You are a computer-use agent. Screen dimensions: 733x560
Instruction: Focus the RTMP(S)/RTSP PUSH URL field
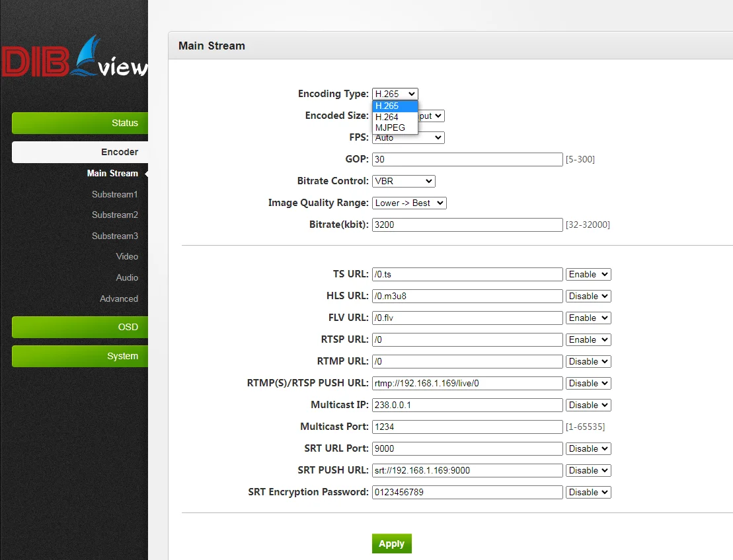click(x=467, y=383)
